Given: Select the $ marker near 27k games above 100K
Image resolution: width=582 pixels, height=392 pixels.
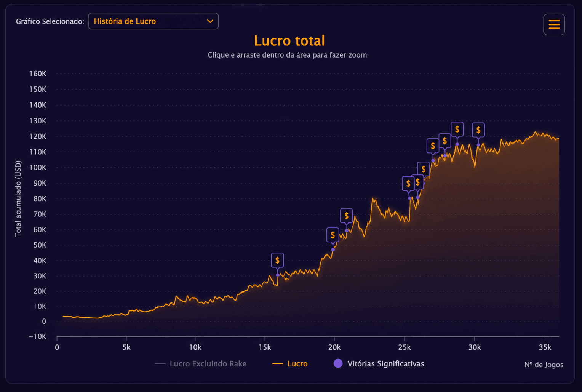Looking at the screenshot, I should coord(433,146).
